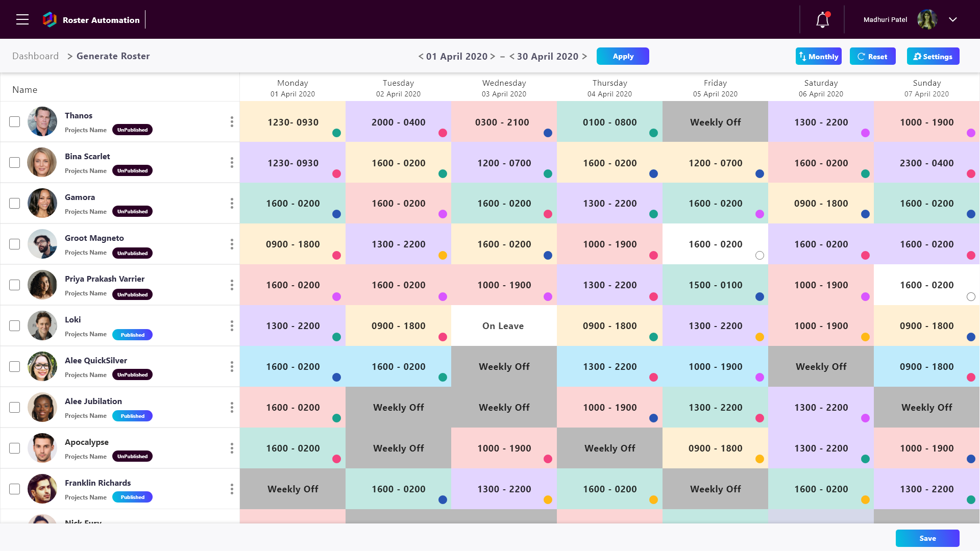The height and width of the screenshot is (551, 980).
Task: Click the Save button
Action: (x=927, y=538)
